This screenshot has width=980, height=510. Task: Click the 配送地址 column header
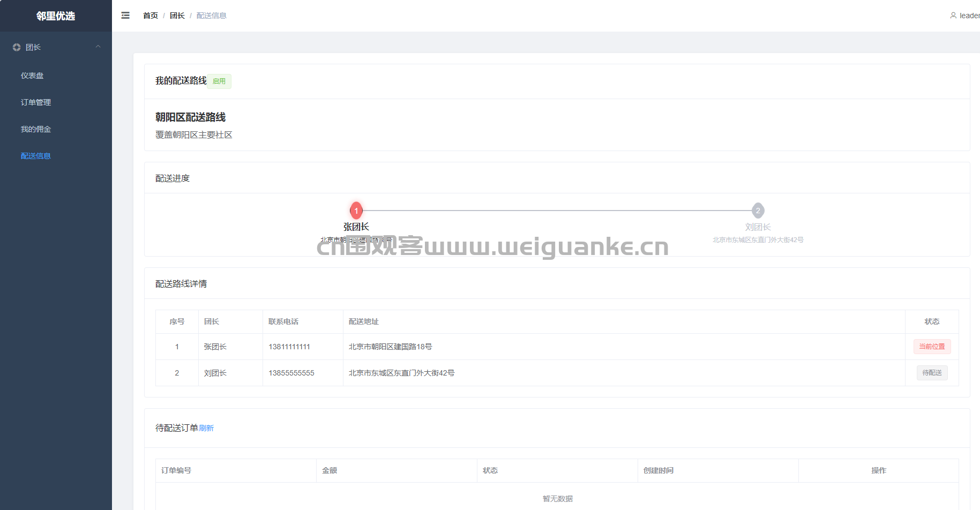[364, 321]
